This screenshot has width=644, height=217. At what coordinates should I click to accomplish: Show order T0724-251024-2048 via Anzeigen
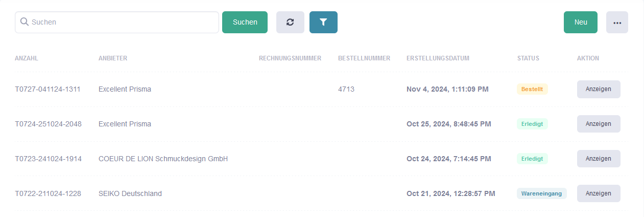click(599, 124)
